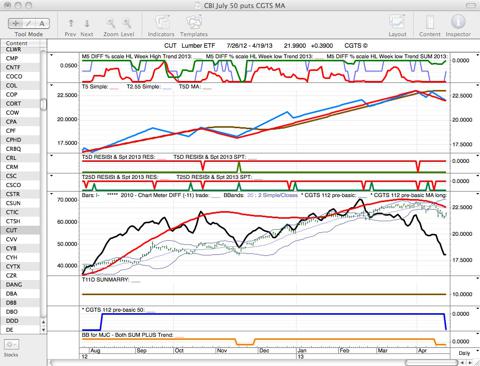Image resolution: width=480 pixels, height=366 pixels.
Task: Select symbol COW in the list
Action: coord(20,113)
